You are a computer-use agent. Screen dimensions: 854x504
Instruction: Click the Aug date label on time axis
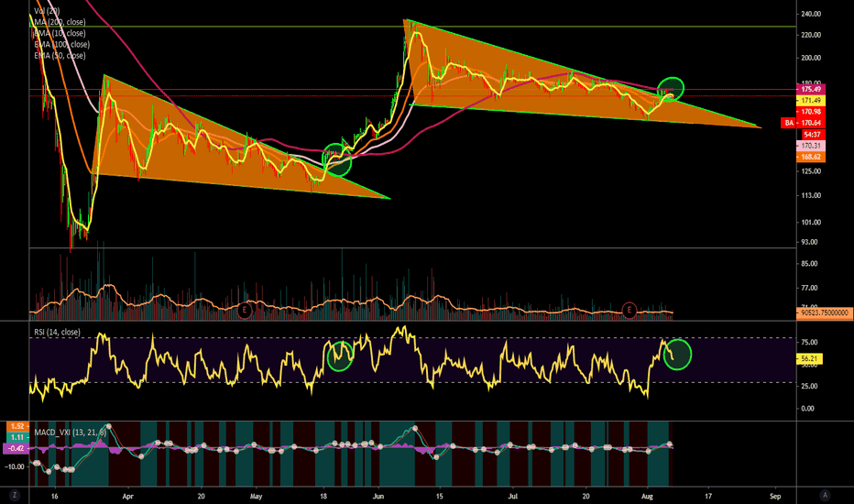click(647, 497)
